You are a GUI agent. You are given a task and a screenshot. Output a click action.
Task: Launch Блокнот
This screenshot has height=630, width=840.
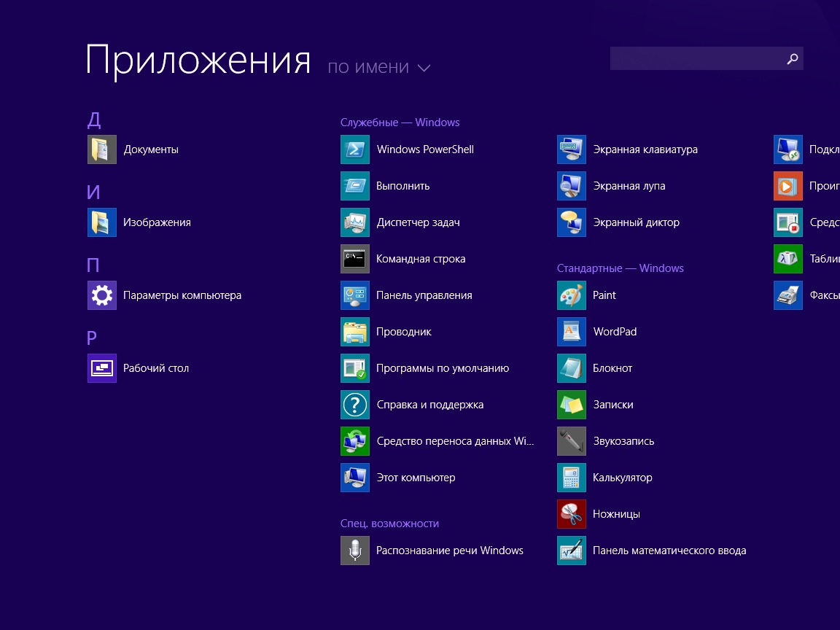pyautogui.click(x=612, y=367)
